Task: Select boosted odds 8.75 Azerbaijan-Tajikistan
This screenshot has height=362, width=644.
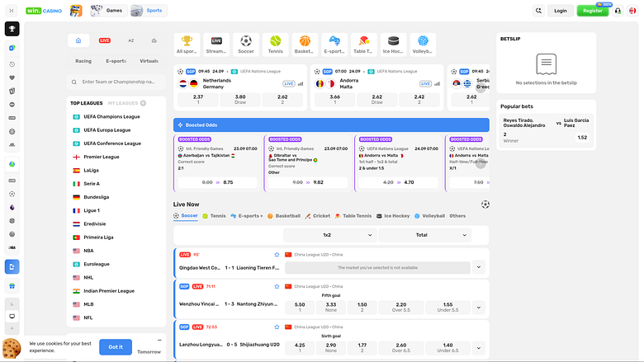Action: pos(217,182)
